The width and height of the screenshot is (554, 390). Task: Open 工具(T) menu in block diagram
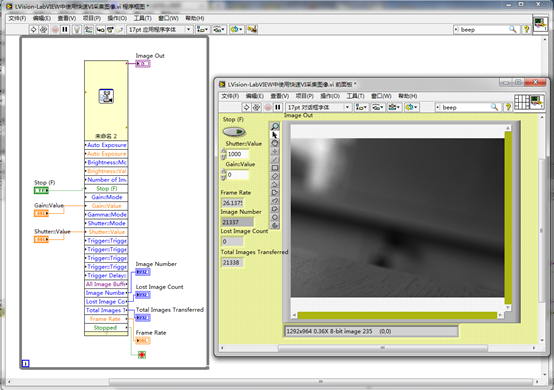142,18
